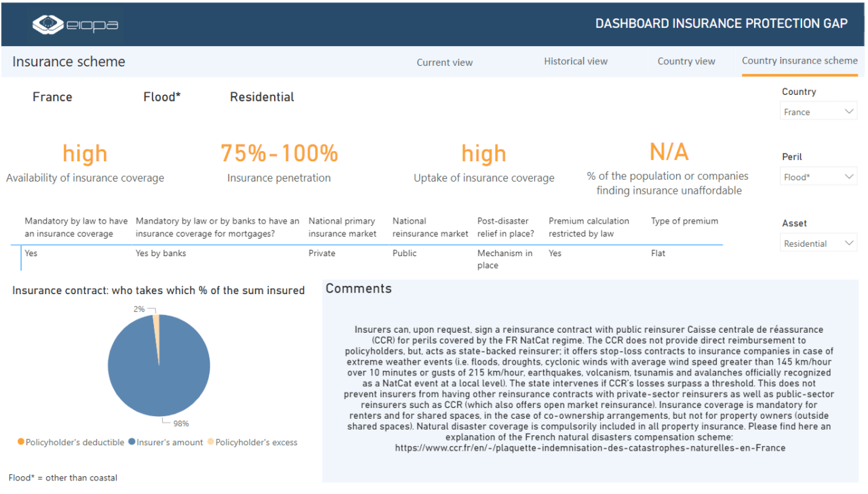This screenshot has width=868, height=494.
Task: Open the Asset selector showing Residential
Action: tap(817, 242)
